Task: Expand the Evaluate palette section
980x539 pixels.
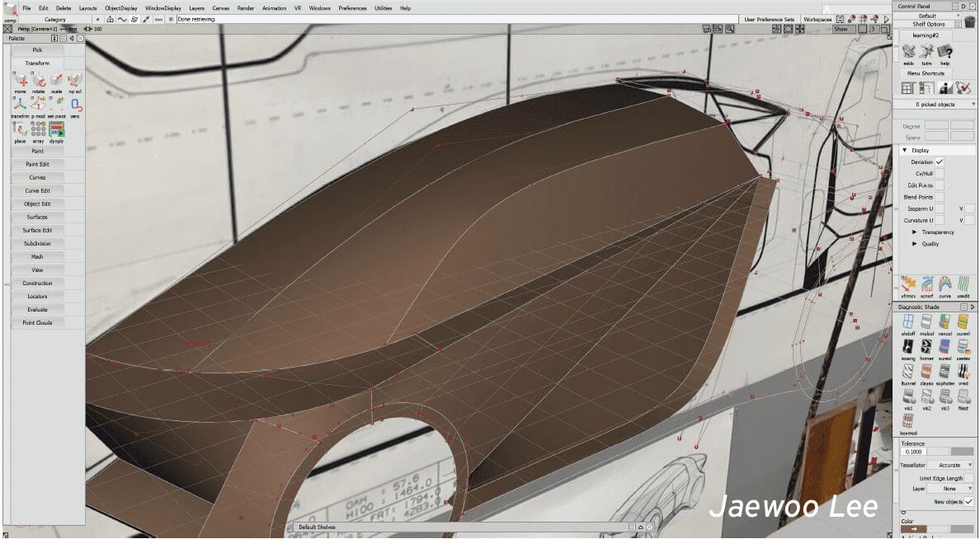Action: [x=37, y=309]
